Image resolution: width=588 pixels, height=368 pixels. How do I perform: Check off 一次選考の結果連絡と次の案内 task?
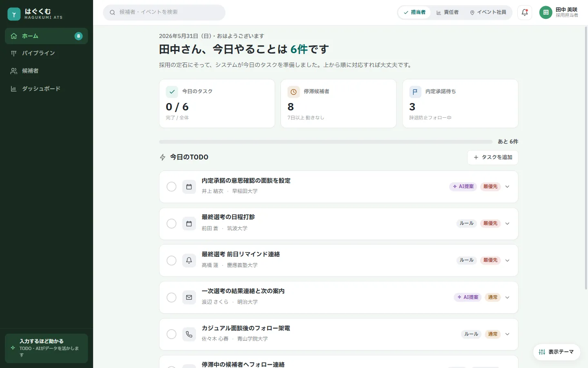pos(171,297)
